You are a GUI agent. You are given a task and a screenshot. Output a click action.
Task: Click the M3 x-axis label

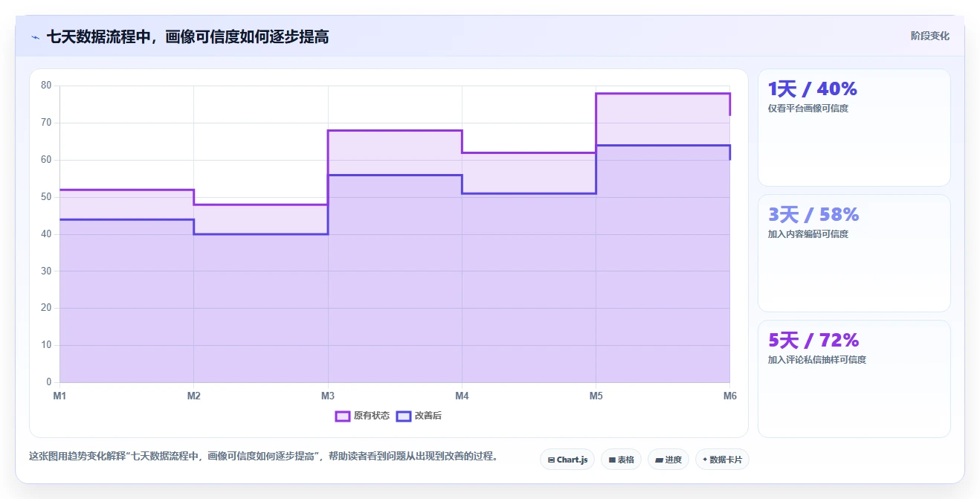click(x=328, y=396)
